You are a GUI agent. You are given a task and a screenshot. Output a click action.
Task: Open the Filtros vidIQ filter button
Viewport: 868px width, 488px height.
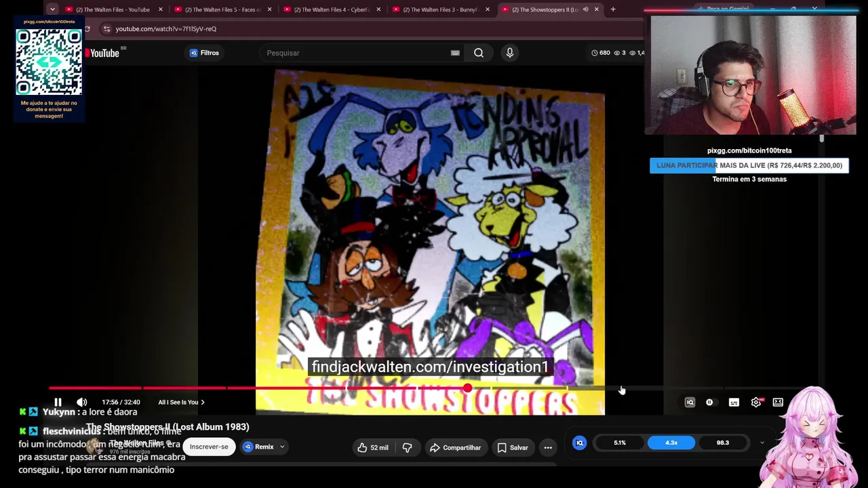204,53
